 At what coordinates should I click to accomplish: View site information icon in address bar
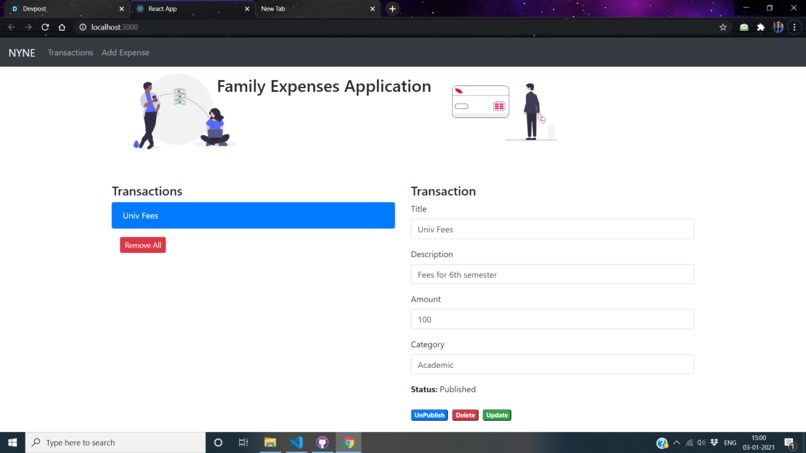tap(82, 27)
